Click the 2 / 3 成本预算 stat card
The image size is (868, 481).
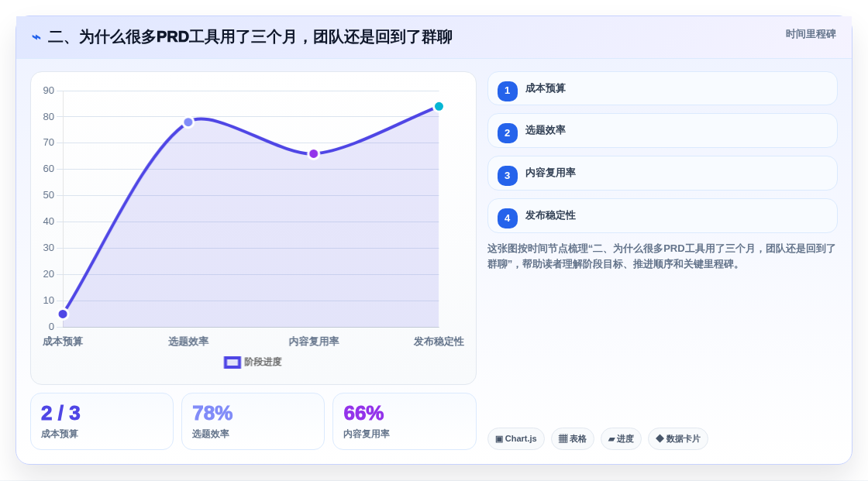(102, 421)
